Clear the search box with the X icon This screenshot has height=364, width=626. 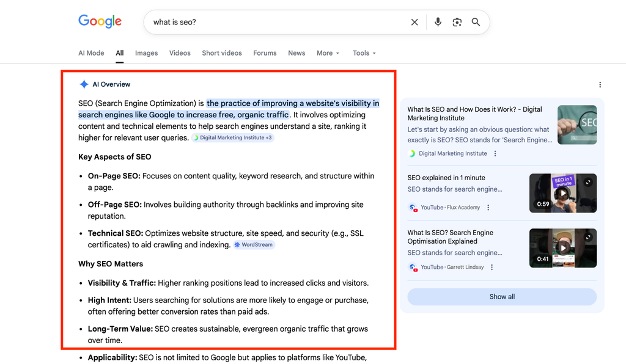tap(414, 23)
